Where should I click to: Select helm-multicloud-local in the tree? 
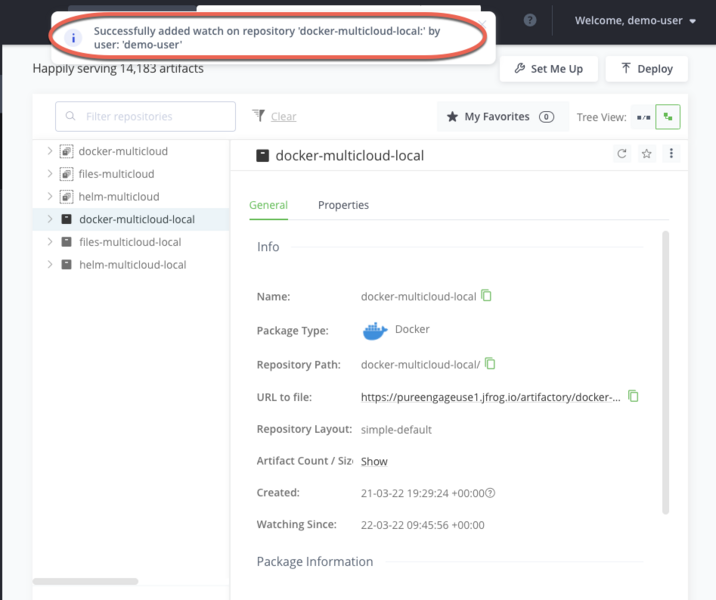coord(133,265)
